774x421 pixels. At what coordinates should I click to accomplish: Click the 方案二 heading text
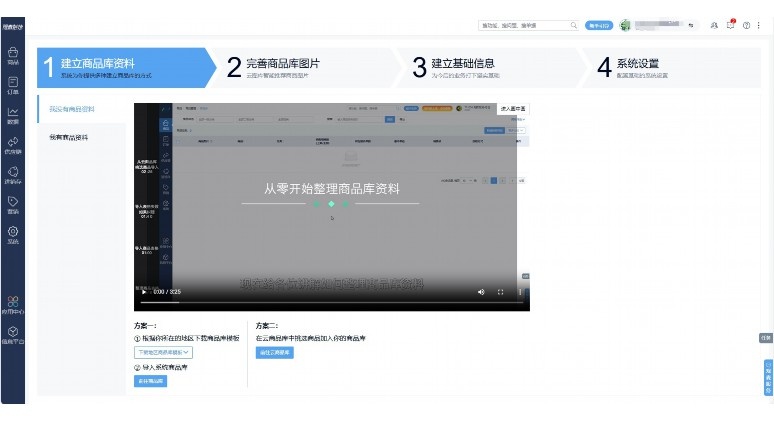click(x=267, y=326)
